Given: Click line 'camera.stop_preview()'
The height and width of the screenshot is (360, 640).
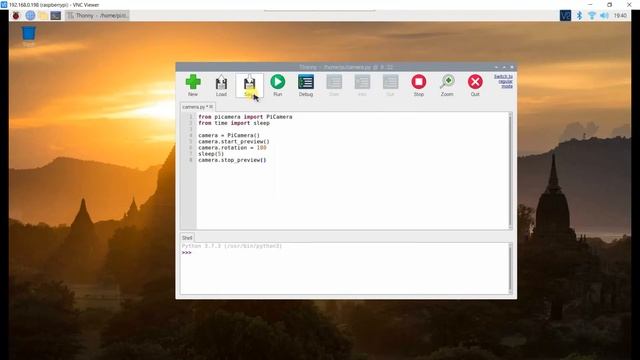Looking at the screenshot, I should tap(232, 160).
